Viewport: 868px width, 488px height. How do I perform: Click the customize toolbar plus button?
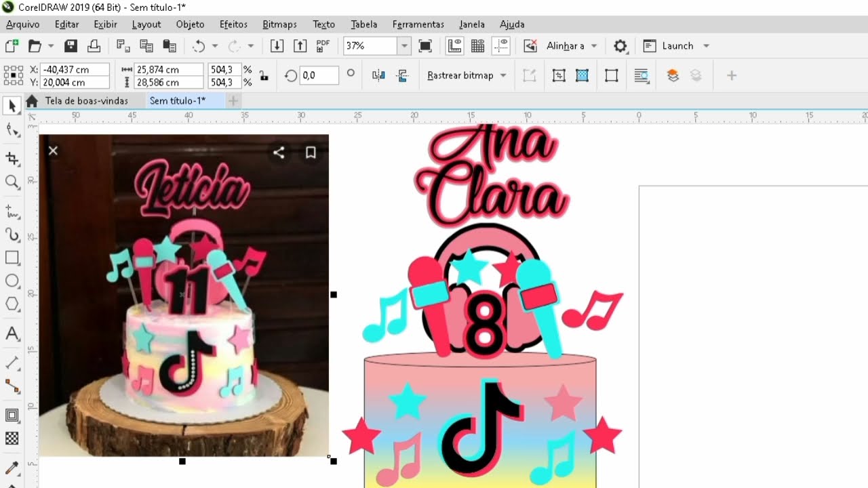(x=731, y=75)
